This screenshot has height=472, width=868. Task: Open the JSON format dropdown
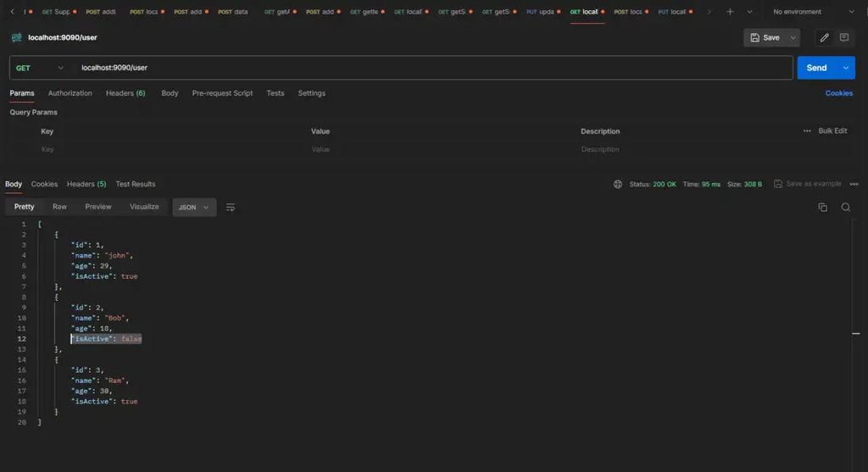(x=194, y=208)
